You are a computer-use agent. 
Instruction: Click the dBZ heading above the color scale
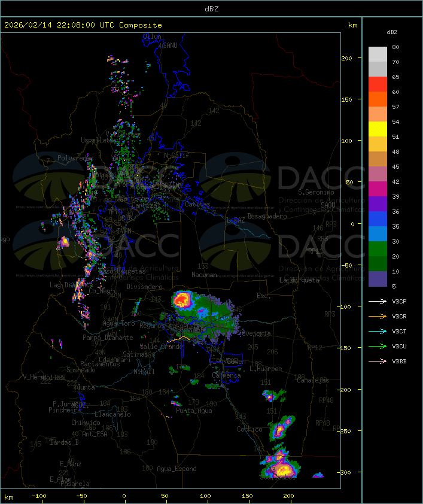[392, 32]
